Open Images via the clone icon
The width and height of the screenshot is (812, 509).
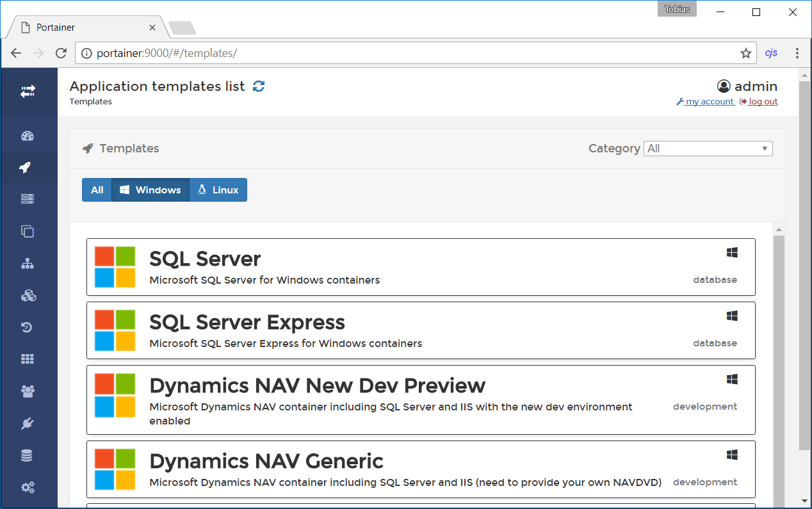(x=28, y=231)
